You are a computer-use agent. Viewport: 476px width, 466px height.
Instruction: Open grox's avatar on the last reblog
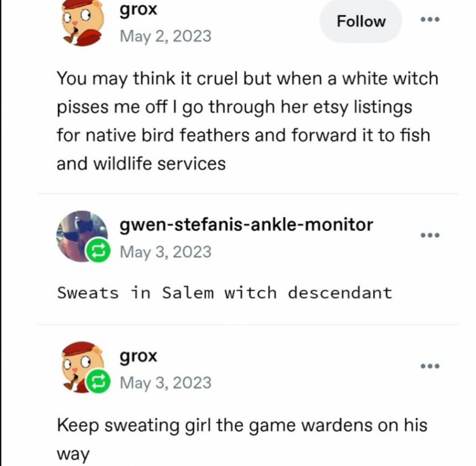point(83,367)
